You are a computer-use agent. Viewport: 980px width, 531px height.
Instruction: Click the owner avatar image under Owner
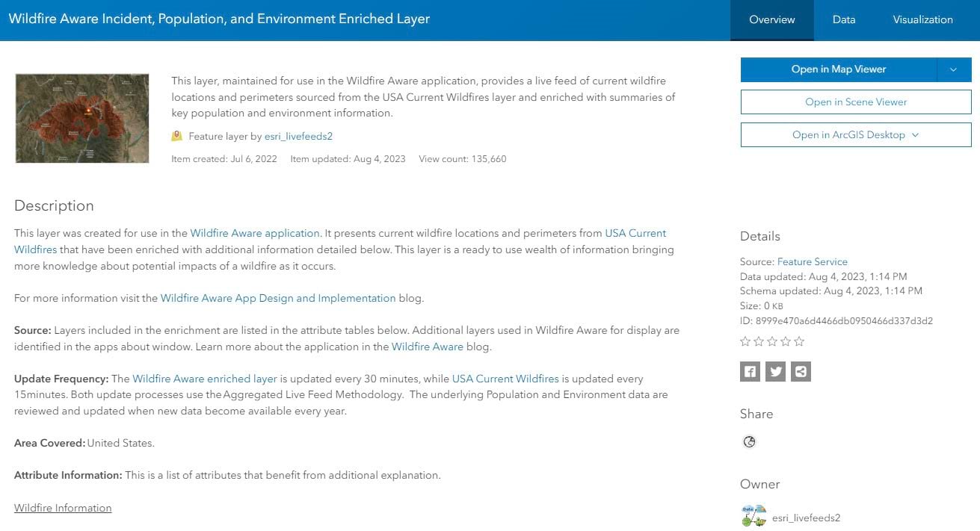754,517
